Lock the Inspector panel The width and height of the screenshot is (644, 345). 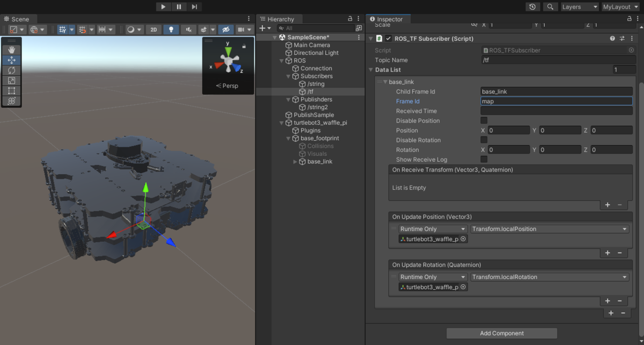coord(630,19)
